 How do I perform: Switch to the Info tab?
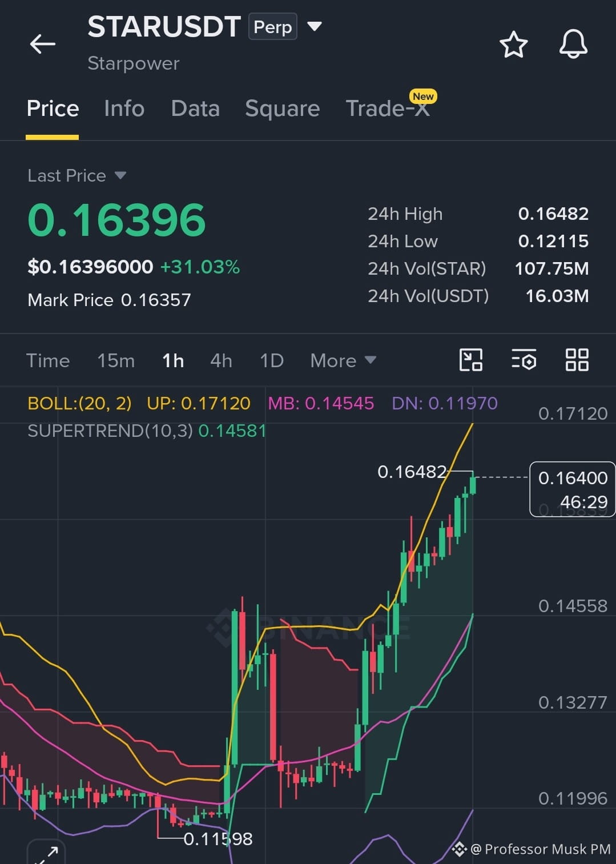click(124, 108)
